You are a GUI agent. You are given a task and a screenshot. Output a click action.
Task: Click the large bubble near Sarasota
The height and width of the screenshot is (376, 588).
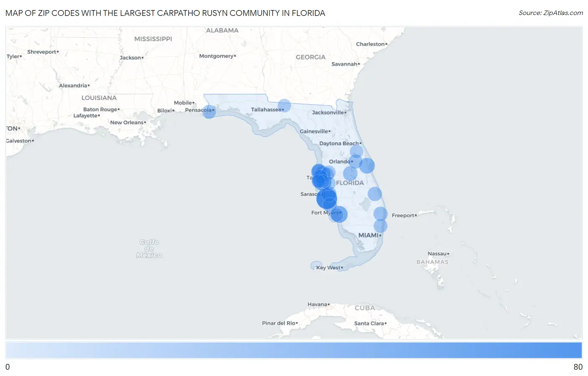(327, 199)
